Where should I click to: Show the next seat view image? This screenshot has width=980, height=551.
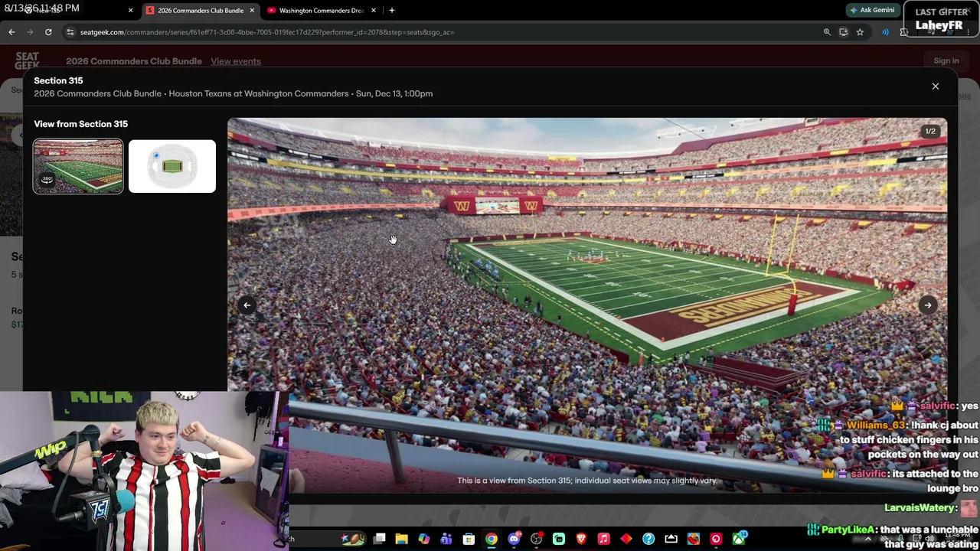[x=927, y=305]
